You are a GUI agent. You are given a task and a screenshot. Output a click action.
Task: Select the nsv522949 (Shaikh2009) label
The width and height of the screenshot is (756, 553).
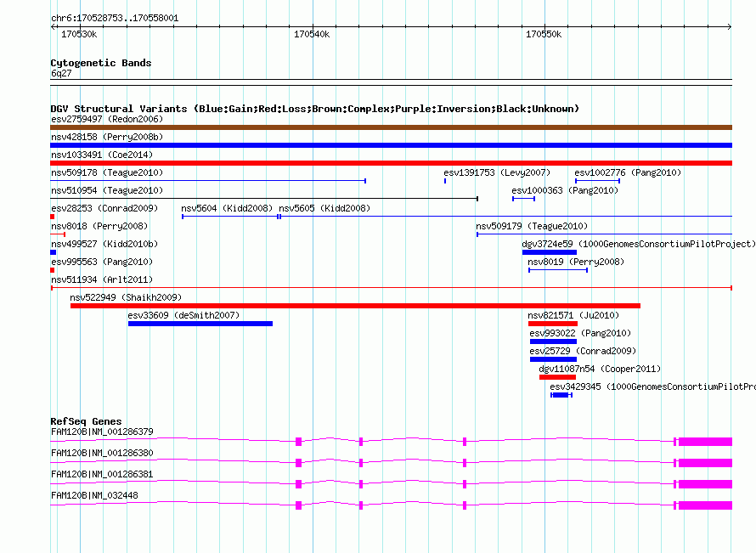click(x=126, y=297)
